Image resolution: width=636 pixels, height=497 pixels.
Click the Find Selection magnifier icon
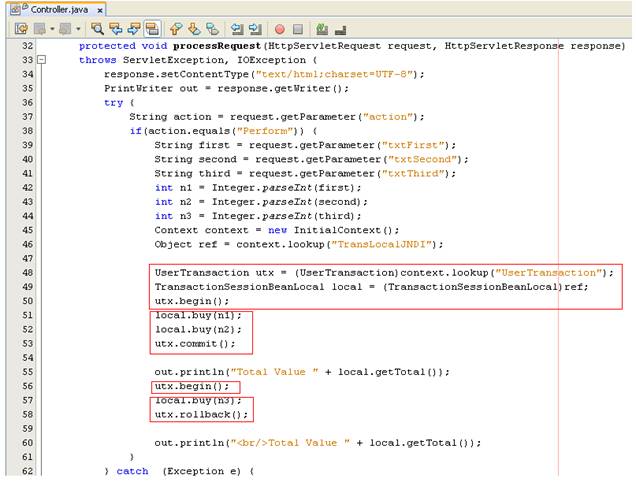click(97, 29)
